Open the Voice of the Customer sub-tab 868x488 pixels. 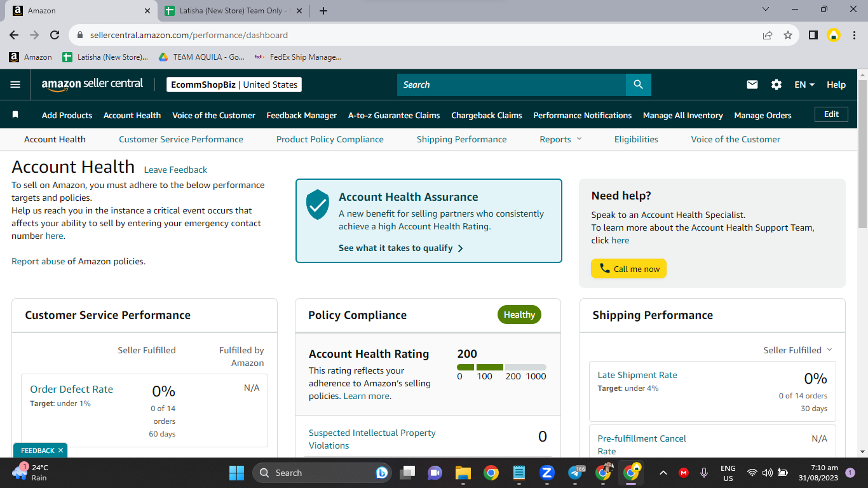(736, 139)
